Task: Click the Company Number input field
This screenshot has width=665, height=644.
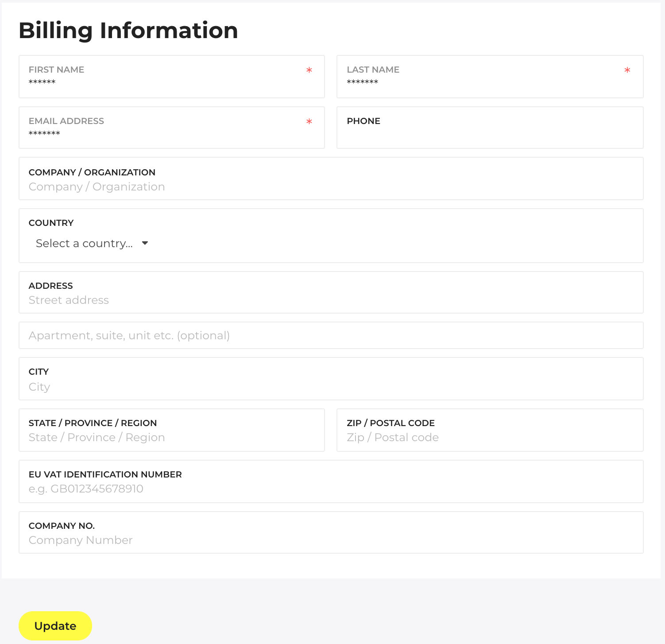Action: [331, 532]
